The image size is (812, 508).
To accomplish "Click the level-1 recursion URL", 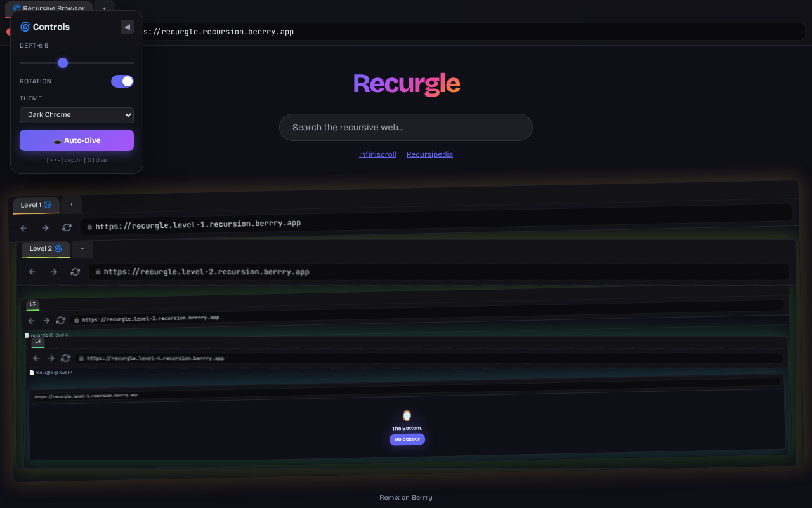I will pyautogui.click(x=198, y=225).
